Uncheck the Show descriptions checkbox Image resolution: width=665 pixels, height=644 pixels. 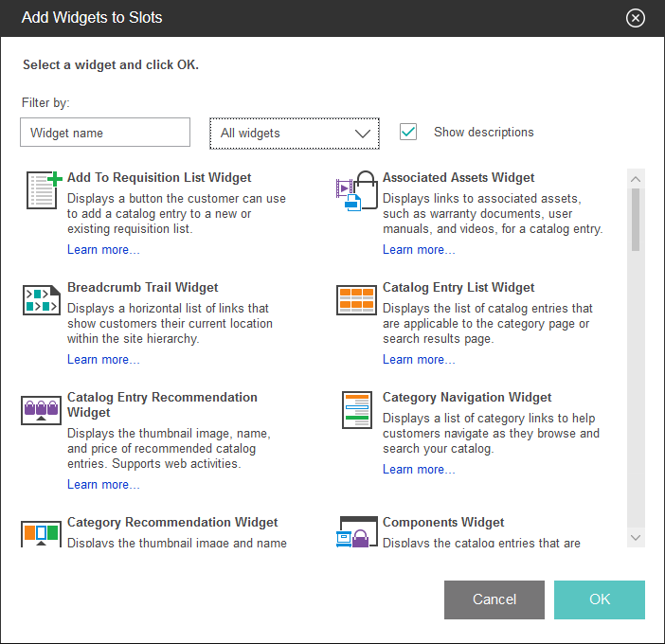point(408,132)
